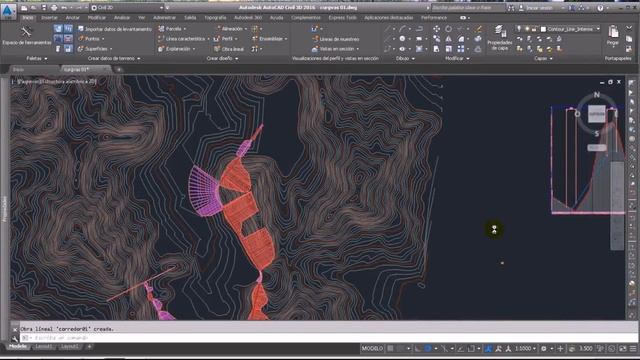Image resolution: width=640 pixels, height=360 pixels.
Task: Open the Puntos dropdown
Action: click(x=91, y=39)
